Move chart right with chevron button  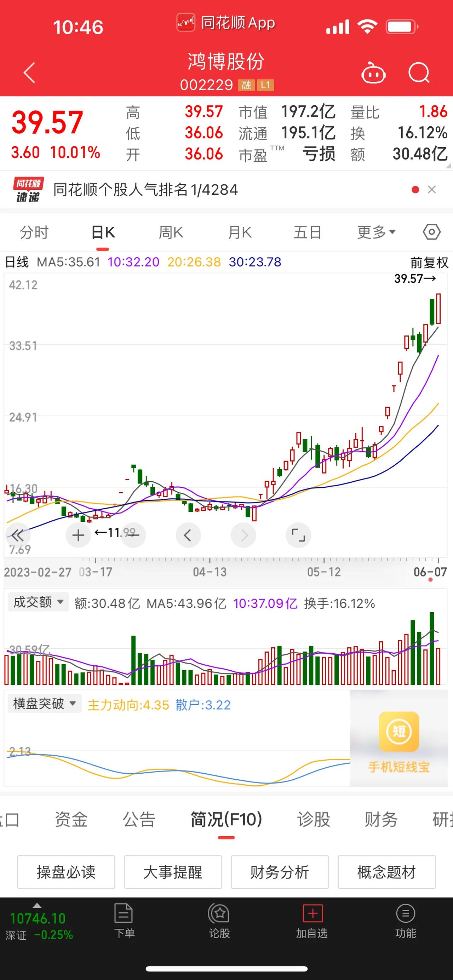[243, 535]
